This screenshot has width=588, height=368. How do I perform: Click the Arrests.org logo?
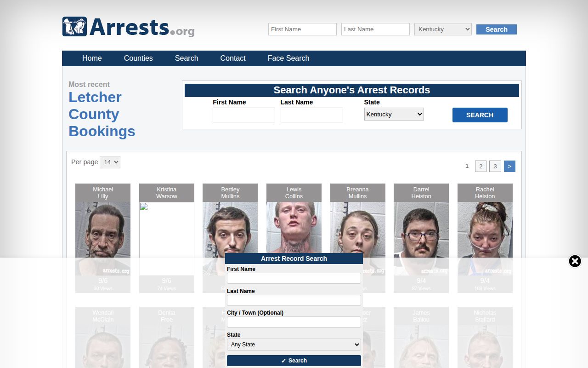pos(129,27)
